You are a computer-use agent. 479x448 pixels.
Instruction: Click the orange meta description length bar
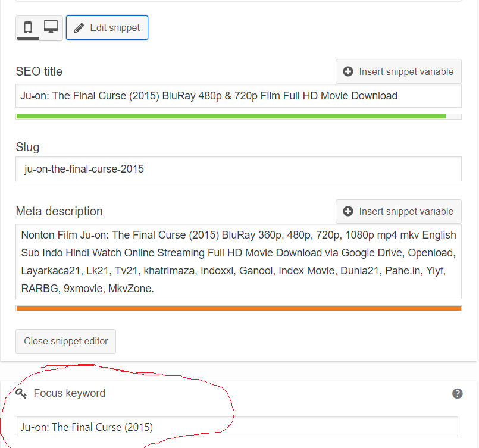[238, 308]
